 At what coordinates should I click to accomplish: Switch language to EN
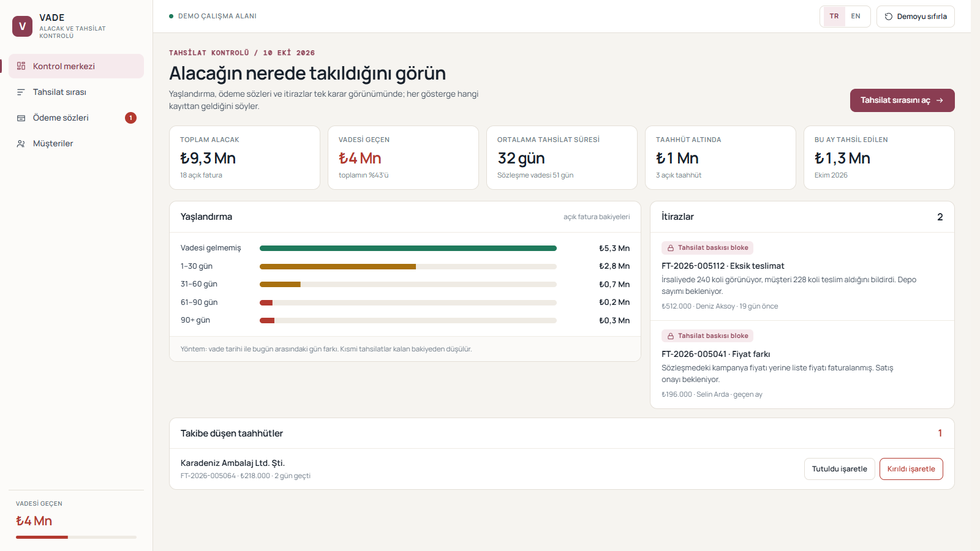(x=856, y=17)
